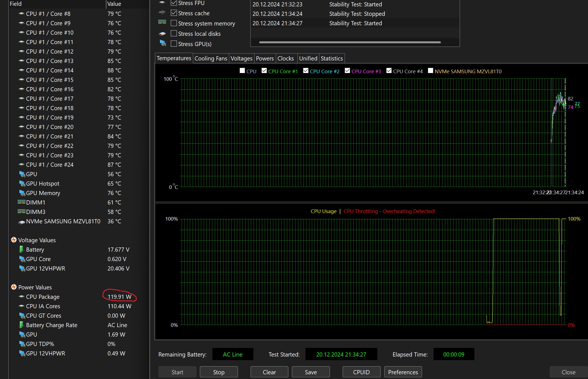Click the GPU Core voltage icon

coord(22,259)
